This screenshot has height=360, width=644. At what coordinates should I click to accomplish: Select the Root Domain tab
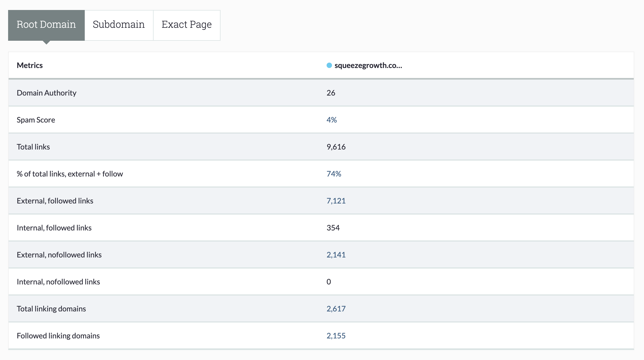(x=46, y=25)
